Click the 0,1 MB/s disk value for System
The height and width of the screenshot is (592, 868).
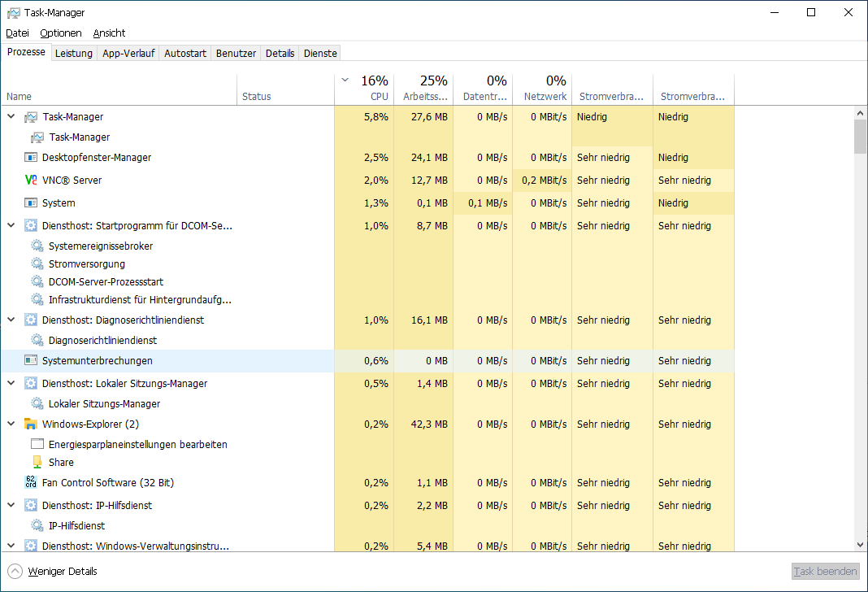coord(488,202)
